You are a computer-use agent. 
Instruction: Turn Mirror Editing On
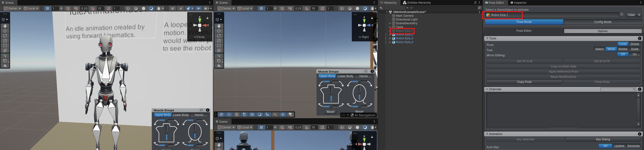[634, 54]
